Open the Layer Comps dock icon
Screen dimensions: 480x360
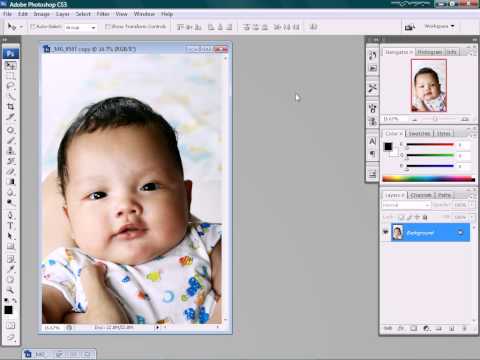(372, 174)
